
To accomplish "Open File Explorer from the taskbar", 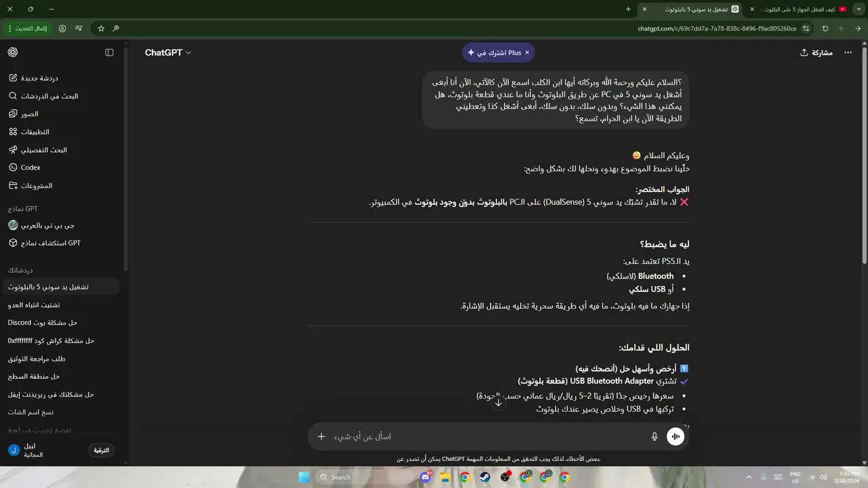I will (x=445, y=477).
